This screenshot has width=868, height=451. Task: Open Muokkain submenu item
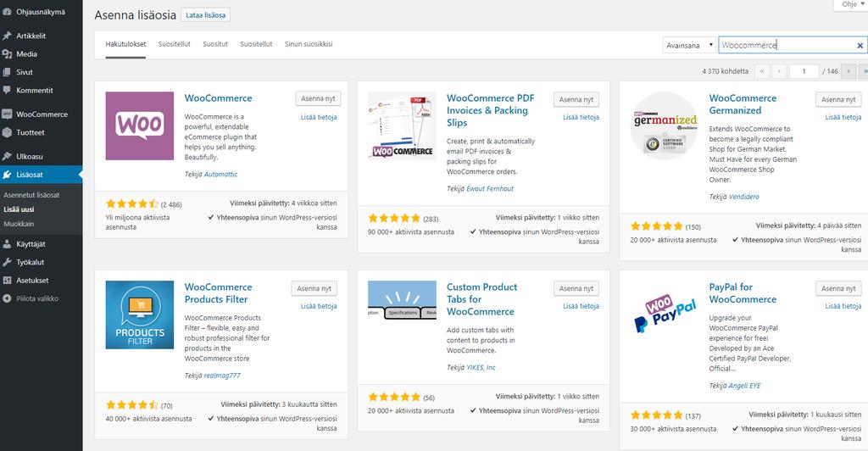(x=19, y=224)
